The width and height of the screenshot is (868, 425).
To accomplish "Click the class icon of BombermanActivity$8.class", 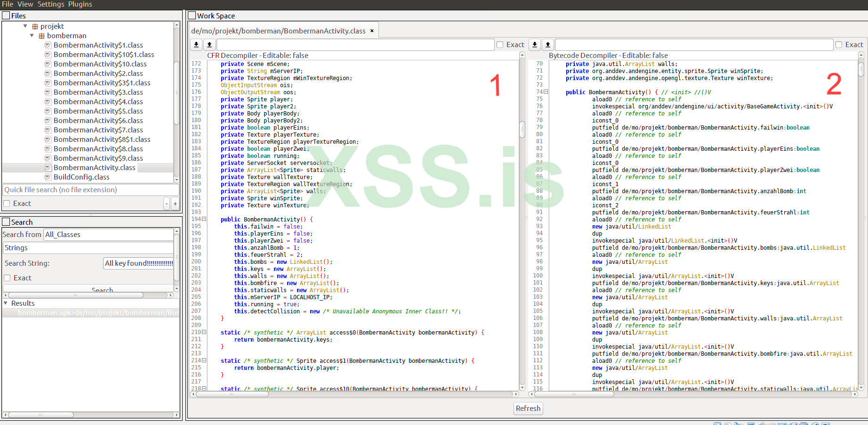I will 48,149.
